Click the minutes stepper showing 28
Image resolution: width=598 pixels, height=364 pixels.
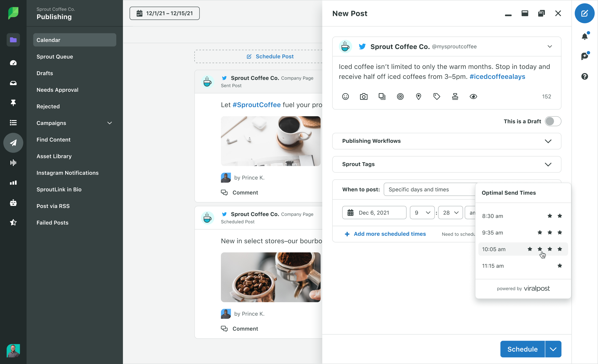450,212
